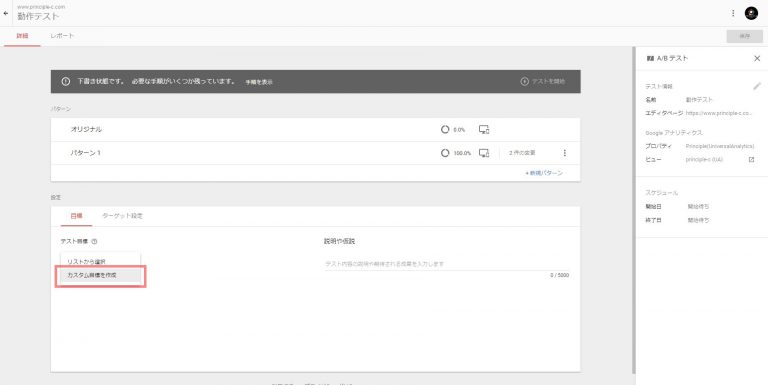Click the A/B テスト panel icon
Image resolution: width=768 pixels, height=385 pixels.
[650, 58]
